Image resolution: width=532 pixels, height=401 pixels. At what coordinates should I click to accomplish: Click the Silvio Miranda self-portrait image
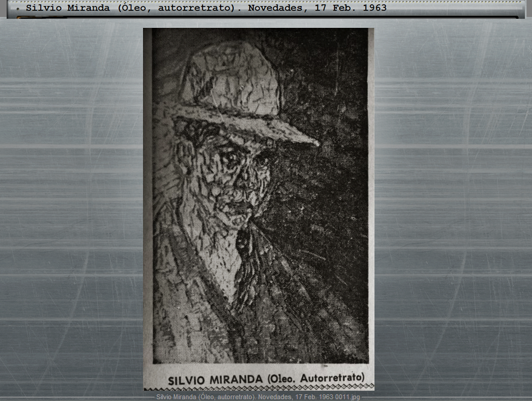click(259, 209)
